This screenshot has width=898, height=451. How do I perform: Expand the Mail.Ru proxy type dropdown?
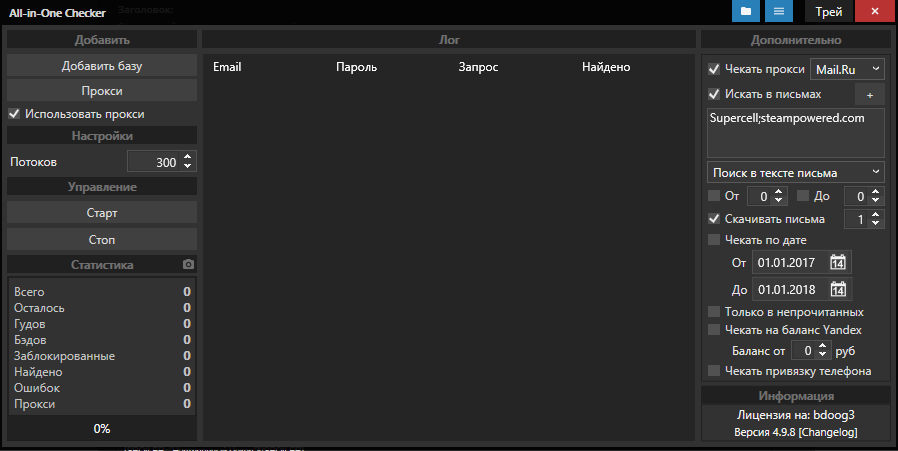(847, 69)
